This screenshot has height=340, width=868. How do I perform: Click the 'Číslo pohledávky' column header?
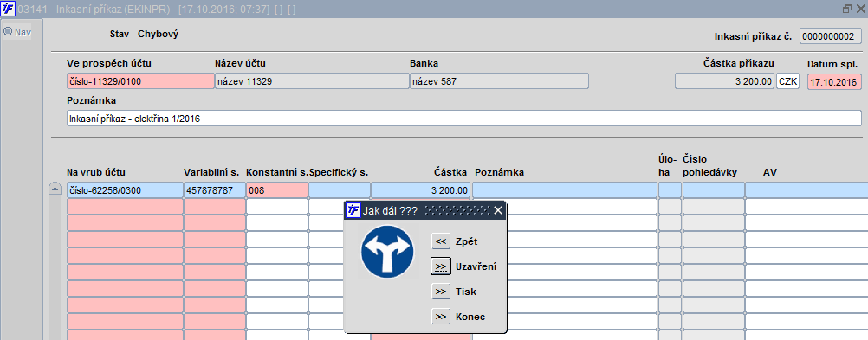[x=709, y=165]
